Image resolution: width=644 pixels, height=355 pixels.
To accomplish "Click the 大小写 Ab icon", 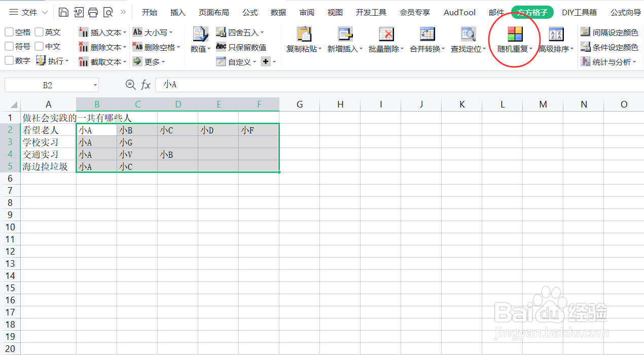I will 137,32.
